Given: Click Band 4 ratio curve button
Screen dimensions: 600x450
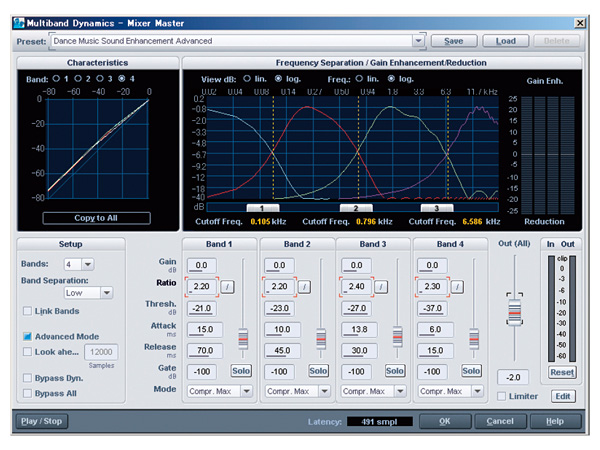Looking at the screenshot, I should (457, 287).
